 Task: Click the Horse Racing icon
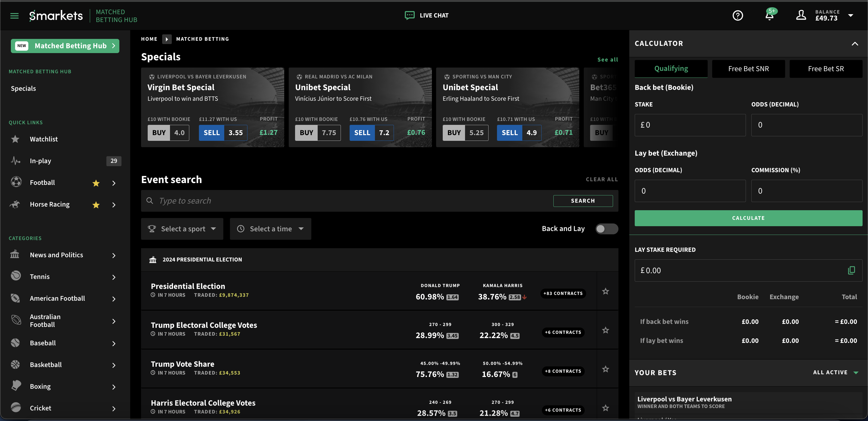15,204
